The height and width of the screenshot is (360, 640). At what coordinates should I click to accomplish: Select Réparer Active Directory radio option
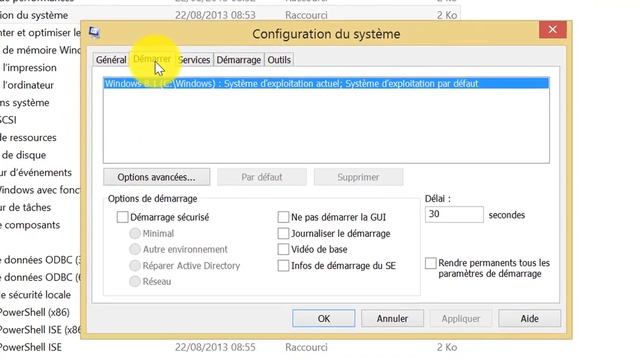tap(135, 266)
